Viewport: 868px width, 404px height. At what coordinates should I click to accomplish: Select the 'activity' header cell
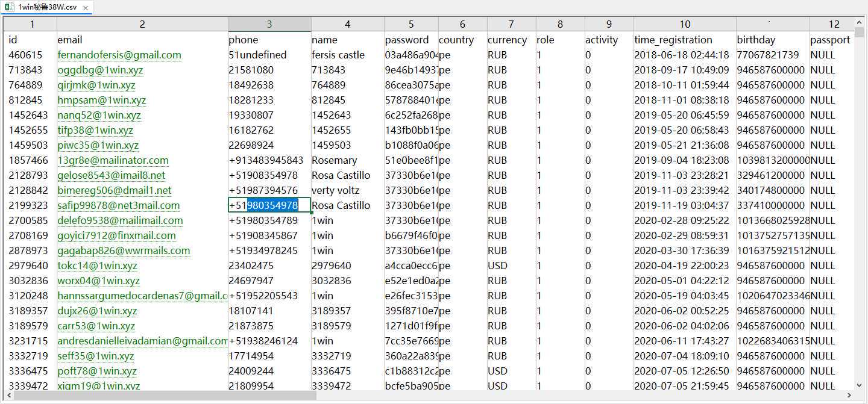(609, 40)
